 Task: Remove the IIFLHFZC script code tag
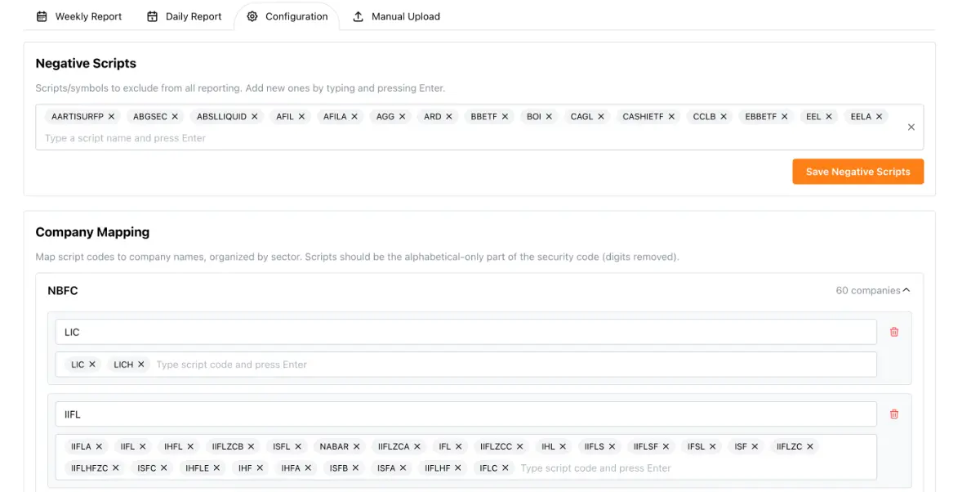coord(116,468)
